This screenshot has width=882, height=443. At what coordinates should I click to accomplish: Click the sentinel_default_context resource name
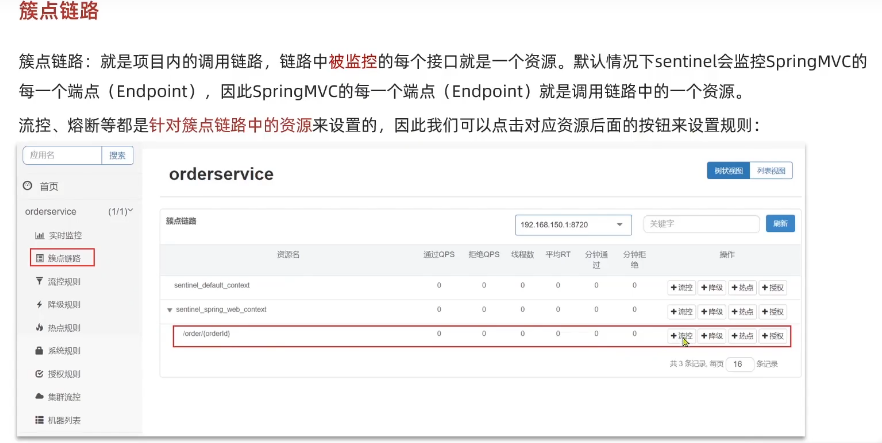212,286
